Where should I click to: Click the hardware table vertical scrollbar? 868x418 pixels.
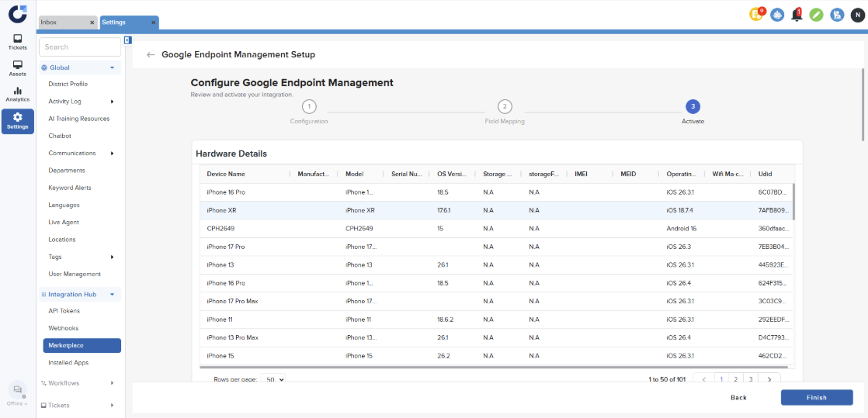tap(793, 202)
